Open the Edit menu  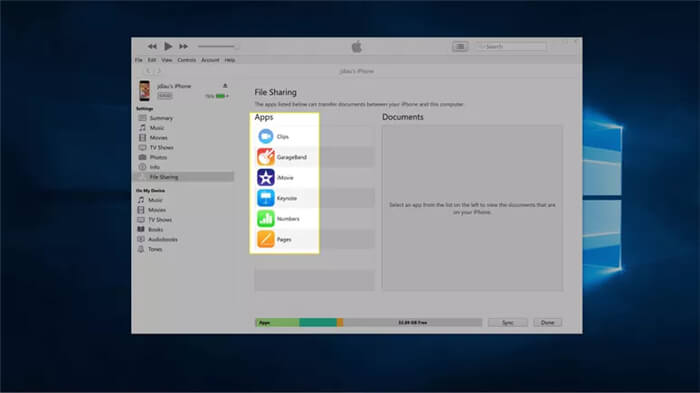tap(152, 60)
